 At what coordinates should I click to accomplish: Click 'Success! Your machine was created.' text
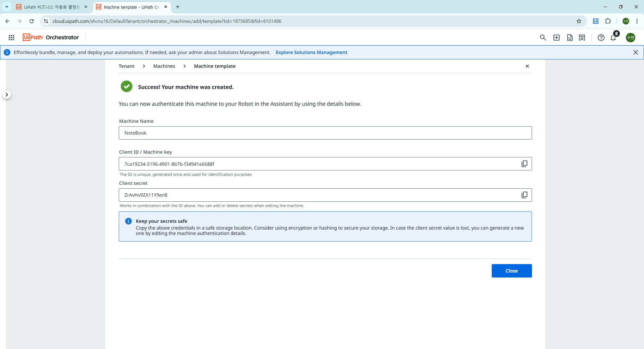[x=186, y=87]
